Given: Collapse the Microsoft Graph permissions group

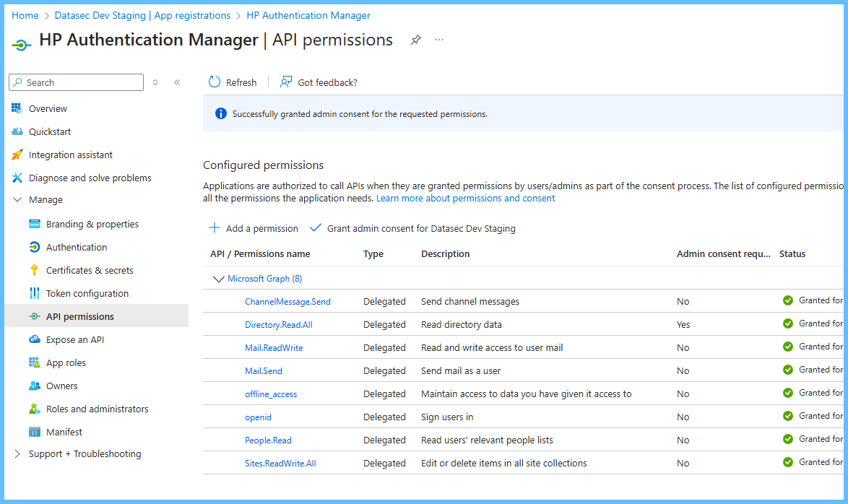Looking at the screenshot, I should pyautogui.click(x=218, y=279).
